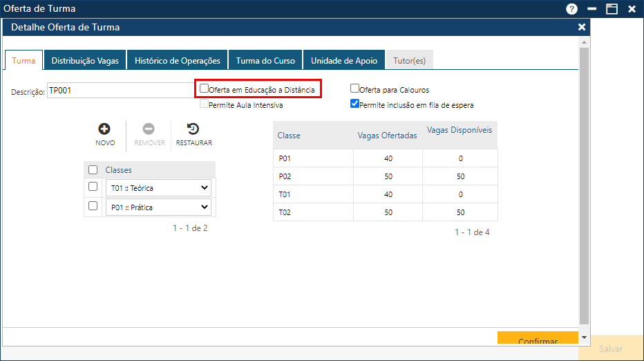Screen dimensions: 644x361
Task: Uncheck Permite inclusão em fila de espera
Action: click(x=355, y=104)
